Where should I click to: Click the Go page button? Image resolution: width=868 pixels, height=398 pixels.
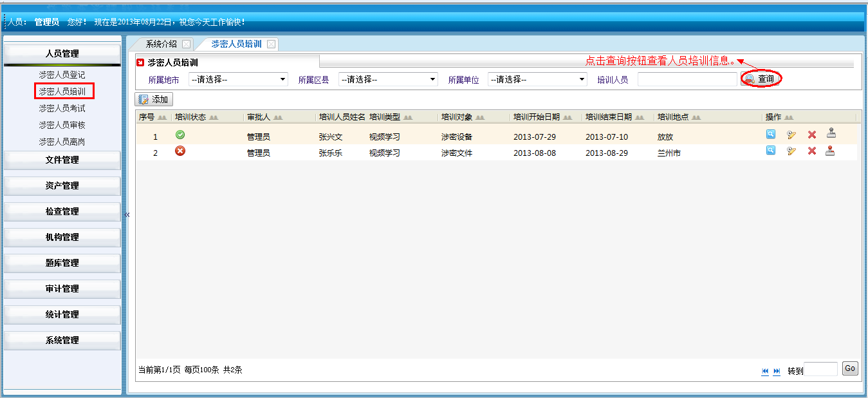point(850,368)
